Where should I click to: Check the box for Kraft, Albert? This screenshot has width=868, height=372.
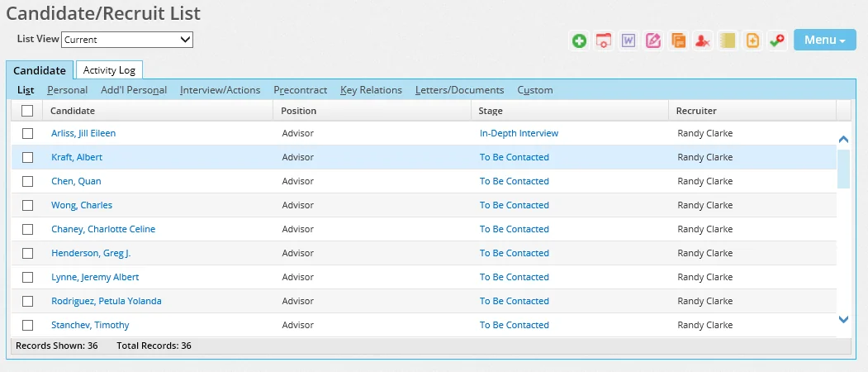click(27, 157)
